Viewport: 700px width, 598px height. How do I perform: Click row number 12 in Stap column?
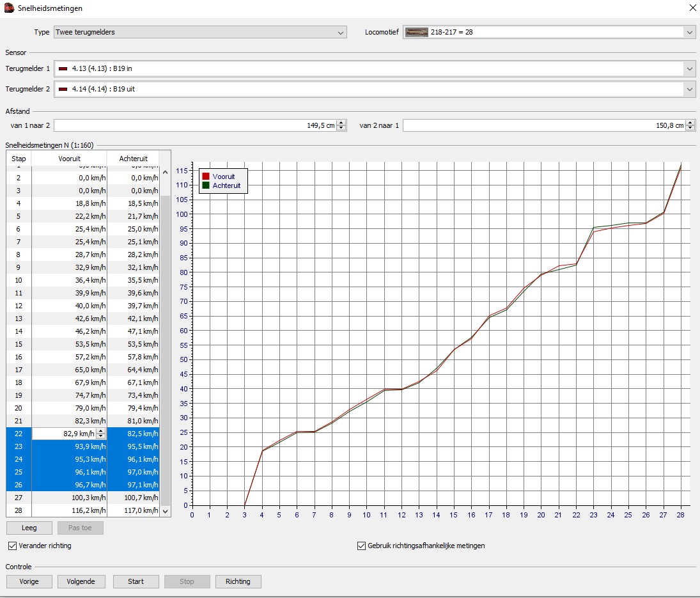click(x=19, y=306)
